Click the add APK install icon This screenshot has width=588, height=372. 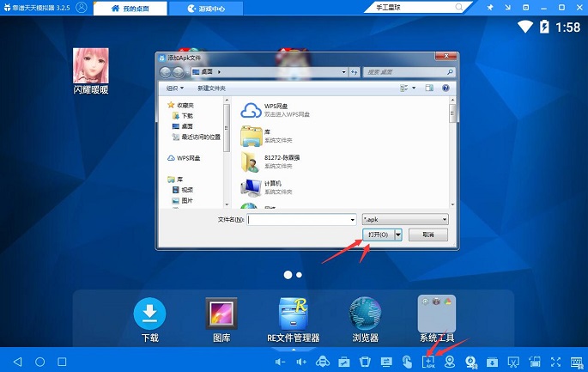[x=428, y=362]
